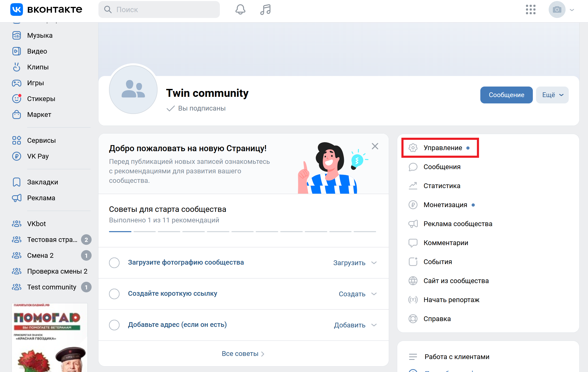
Task: Click Добавьте адрес (если он есть) title
Action: pyautogui.click(x=177, y=325)
